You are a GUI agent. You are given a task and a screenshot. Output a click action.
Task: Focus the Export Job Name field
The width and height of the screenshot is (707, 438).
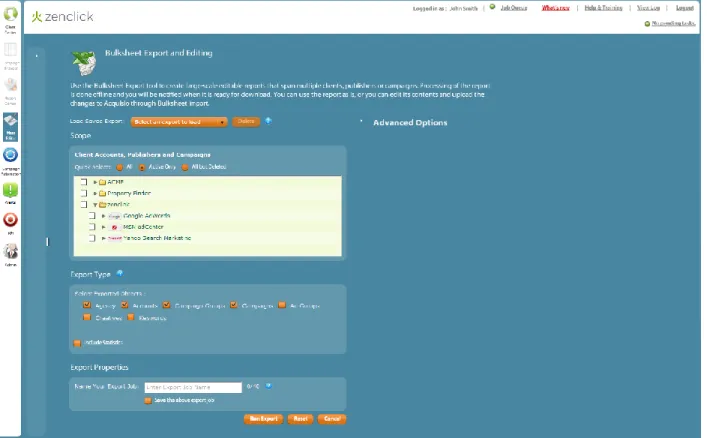pos(193,387)
